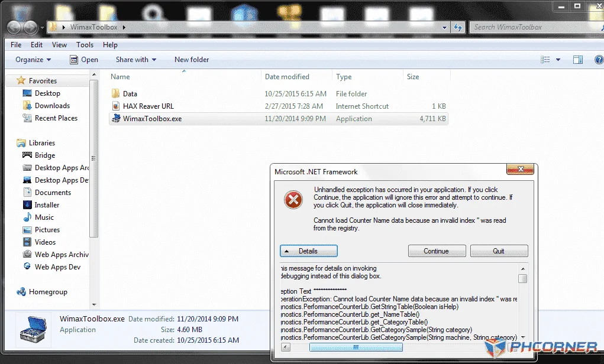This screenshot has height=364, width=604.
Task: Click the Back navigation arrow button
Action: point(14,28)
